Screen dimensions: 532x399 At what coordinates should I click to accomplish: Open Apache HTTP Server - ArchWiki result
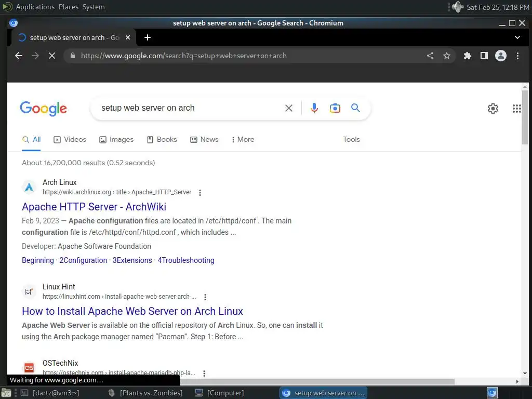click(94, 207)
